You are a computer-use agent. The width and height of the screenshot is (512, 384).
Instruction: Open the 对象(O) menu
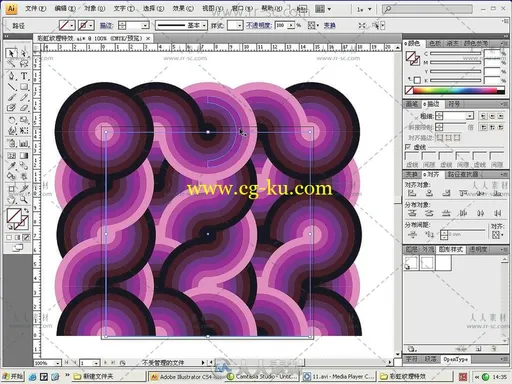click(x=94, y=8)
